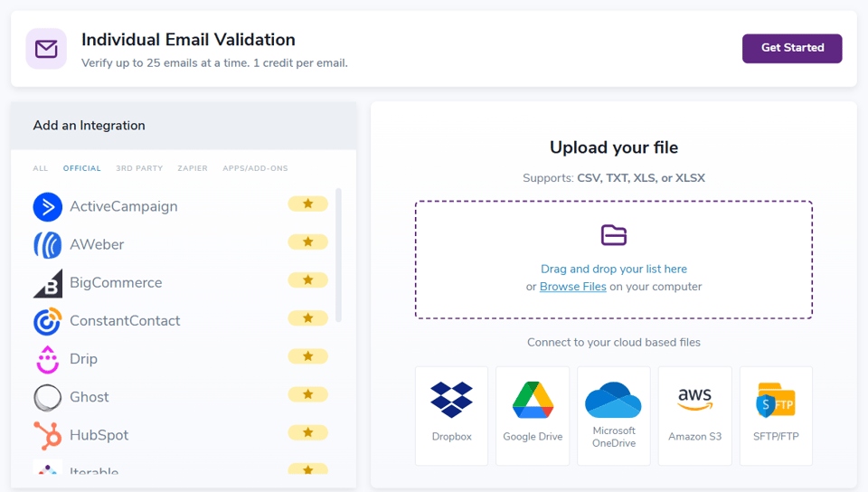Image resolution: width=868 pixels, height=492 pixels.
Task: Connect via SFTP/FTP
Action: coord(776,416)
